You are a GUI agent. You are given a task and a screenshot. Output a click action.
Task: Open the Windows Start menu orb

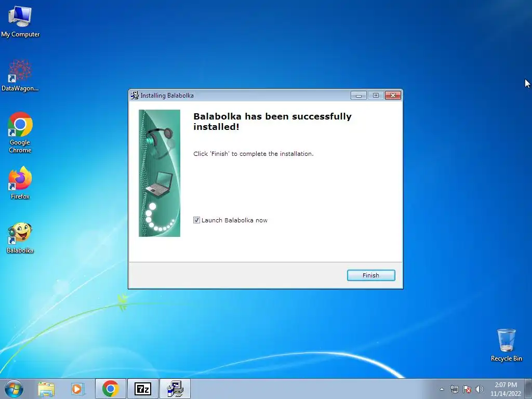tap(14, 389)
